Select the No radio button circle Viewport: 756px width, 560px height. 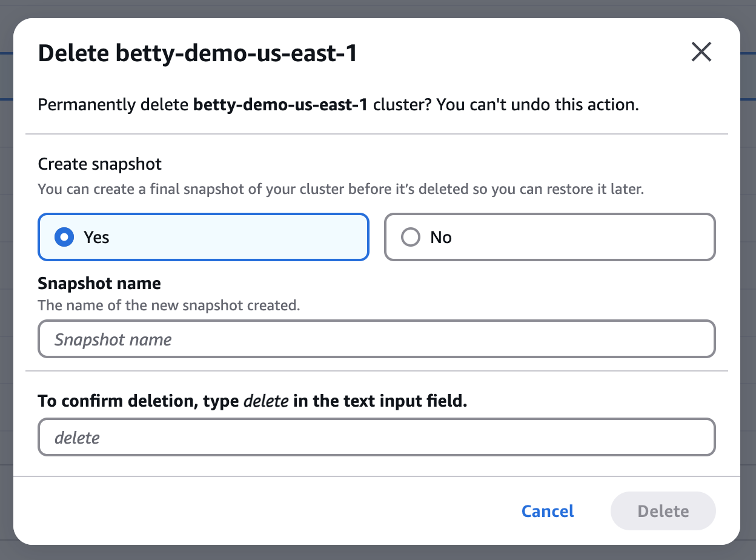tap(411, 237)
